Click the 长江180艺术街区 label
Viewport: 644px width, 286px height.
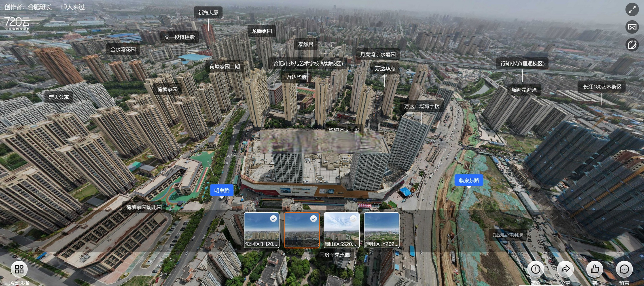click(x=602, y=87)
